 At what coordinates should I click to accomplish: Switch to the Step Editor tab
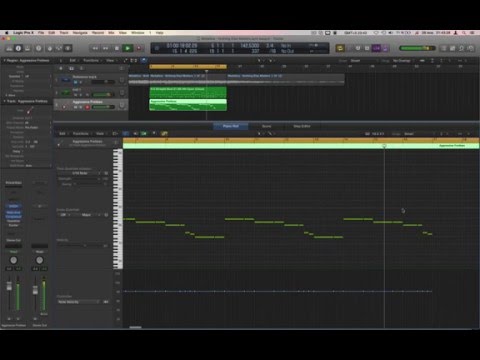tap(302, 126)
